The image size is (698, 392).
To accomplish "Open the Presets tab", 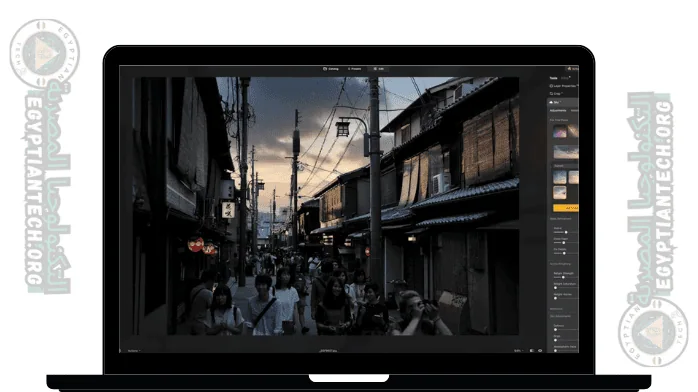I will pos(354,69).
